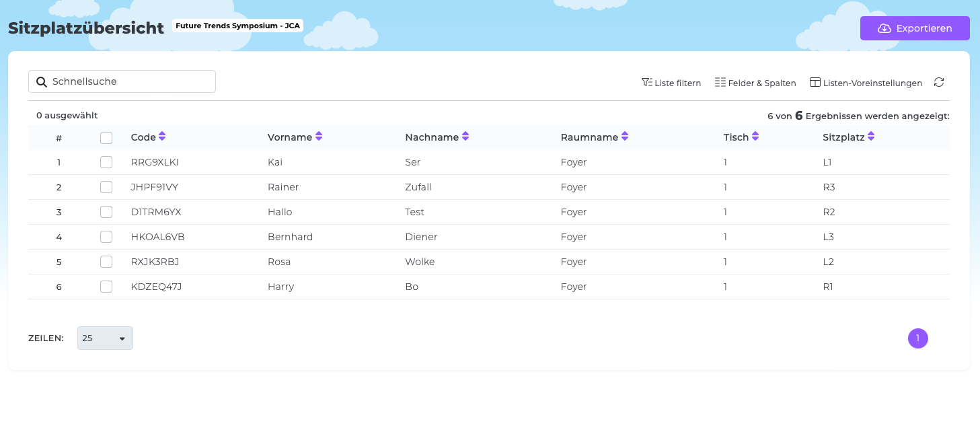Open the Zeilen rows-per-page dropdown
Image resolution: width=980 pixels, height=440 pixels.
coord(105,338)
